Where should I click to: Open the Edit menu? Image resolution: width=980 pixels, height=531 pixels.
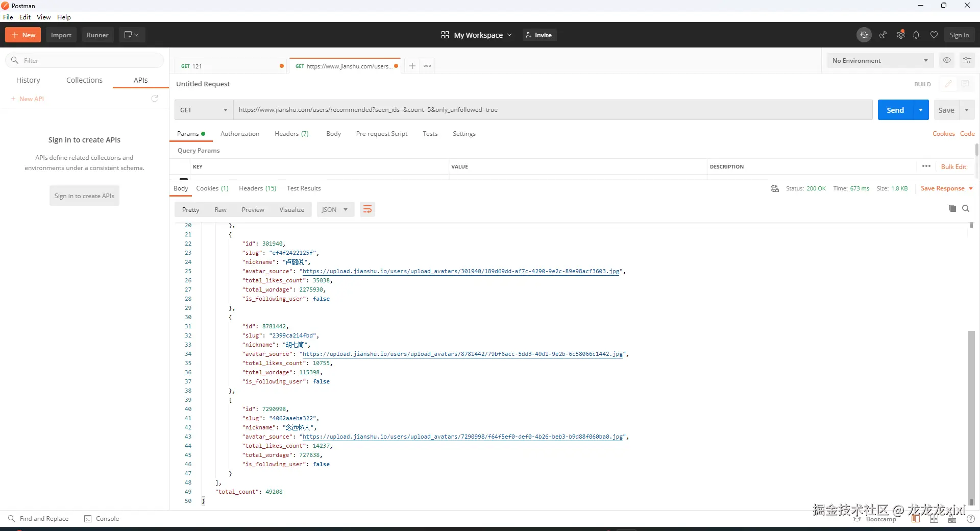tap(25, 17)
